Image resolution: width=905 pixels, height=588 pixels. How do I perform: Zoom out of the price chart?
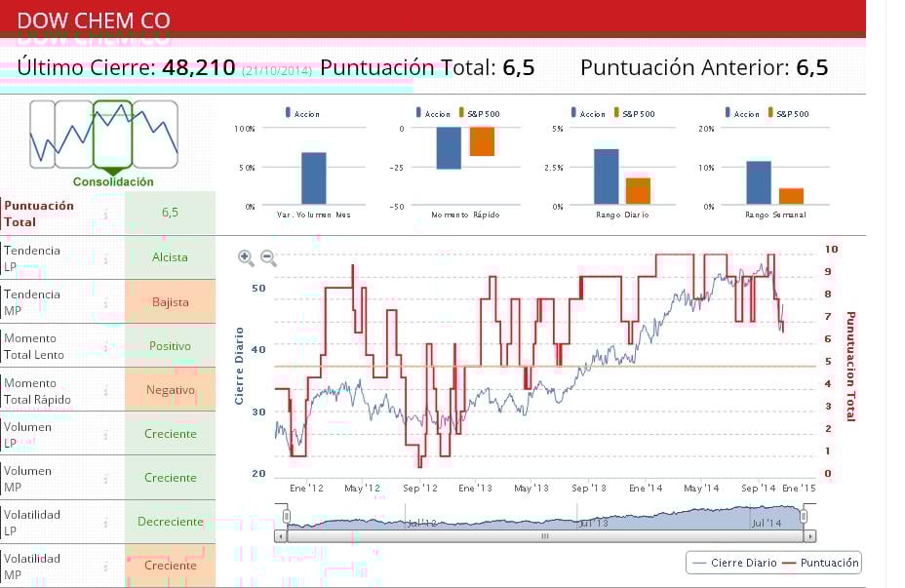268,258
